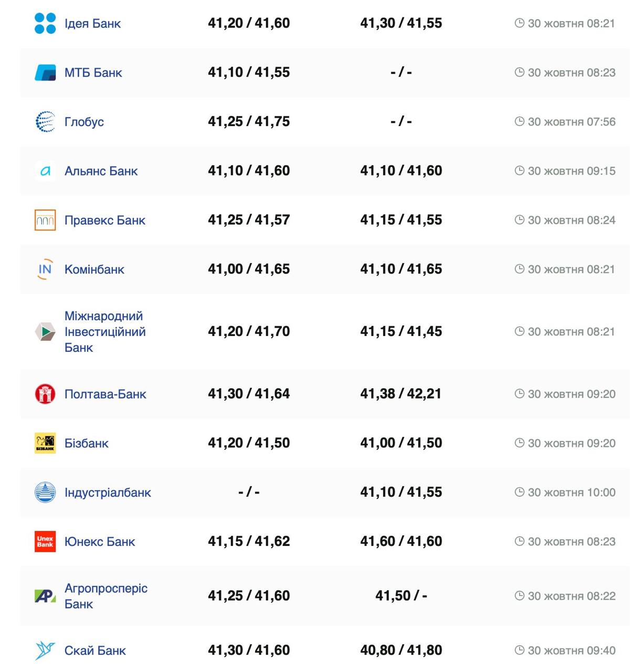
Task: Click the Unex Bank red logo
Action: [x=45, y=541]
